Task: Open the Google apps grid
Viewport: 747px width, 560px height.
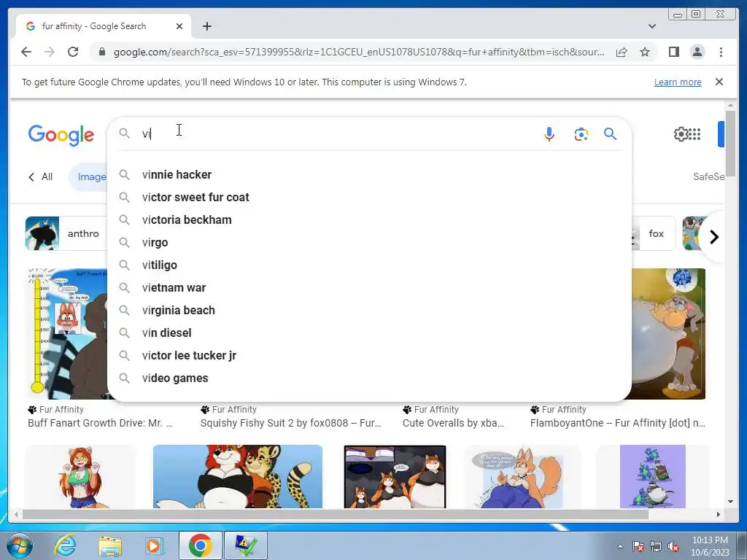Action: pyautogui.click(x=695, y=134)
